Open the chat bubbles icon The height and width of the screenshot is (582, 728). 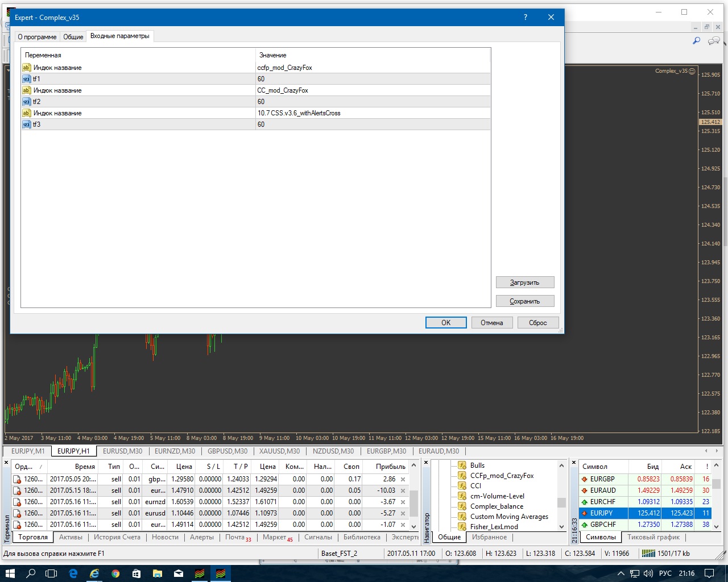[713, 41]
